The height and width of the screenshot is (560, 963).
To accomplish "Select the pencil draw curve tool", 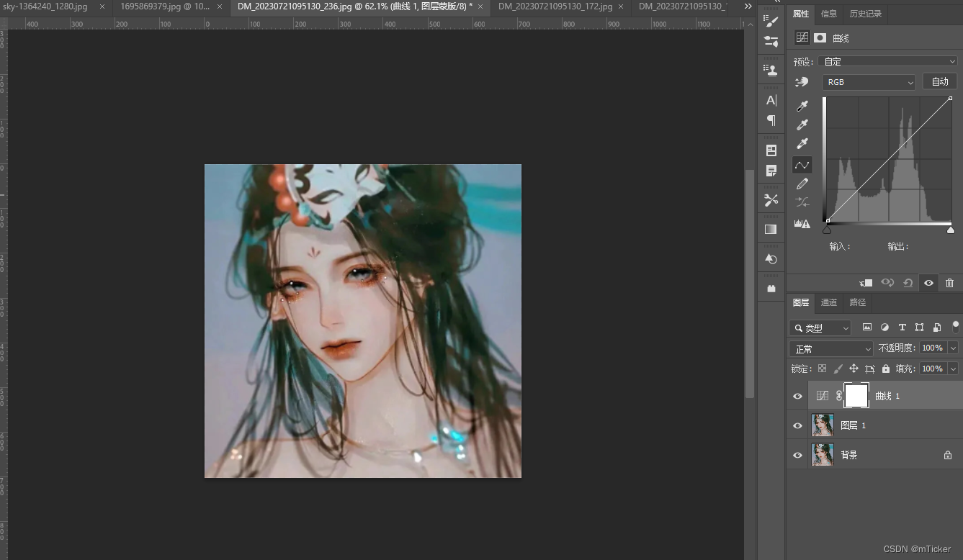I will click(x=802, y=184).
